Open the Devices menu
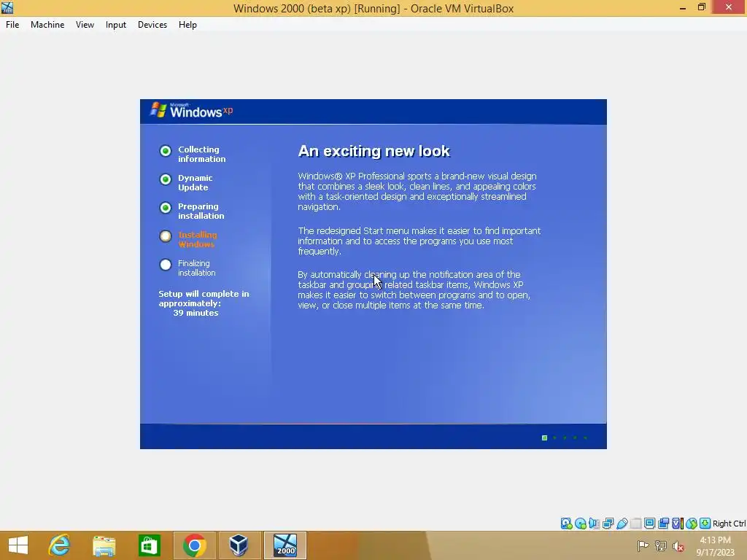Screen dimensions: 747x560 [x=152, y=25]
